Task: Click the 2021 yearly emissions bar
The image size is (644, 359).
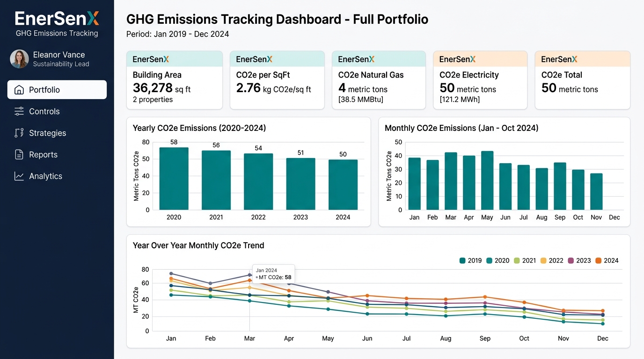Action: point(216,180)
